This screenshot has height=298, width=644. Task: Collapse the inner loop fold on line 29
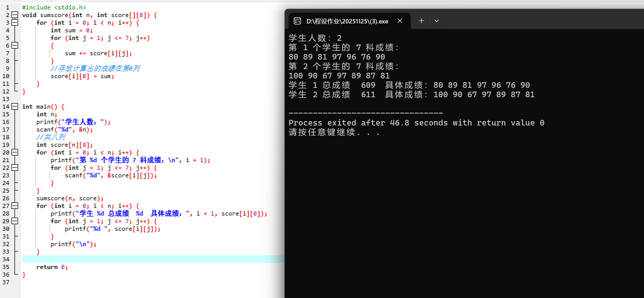pos(15,221)
